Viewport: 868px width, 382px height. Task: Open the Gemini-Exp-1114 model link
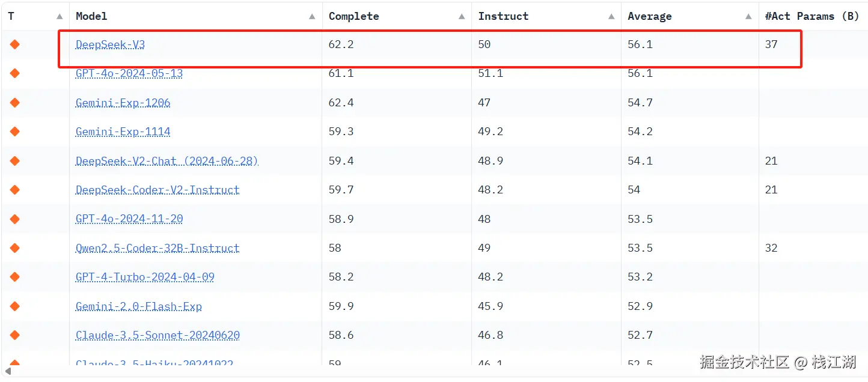coord(123,132)
